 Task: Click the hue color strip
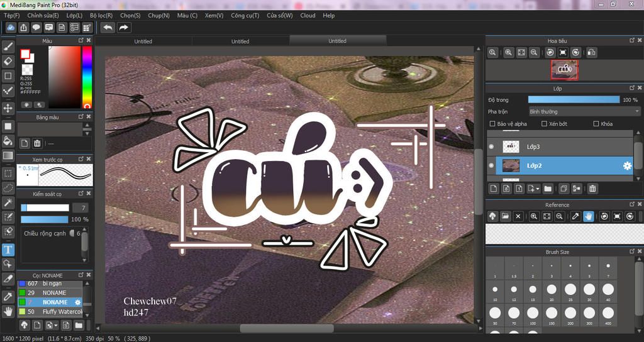point(87,77)
